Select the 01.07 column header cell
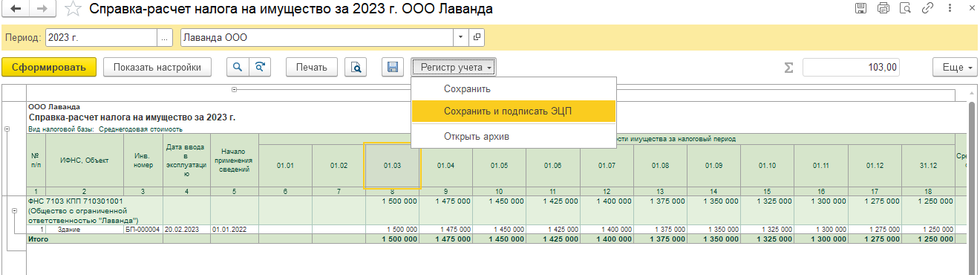Screen dimensions: 980x275 (607, 165)
